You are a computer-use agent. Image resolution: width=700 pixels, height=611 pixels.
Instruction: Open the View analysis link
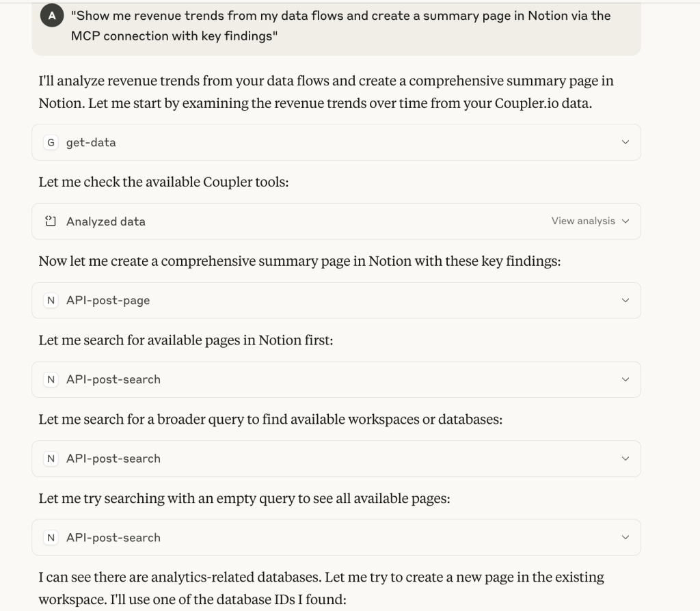583,221
